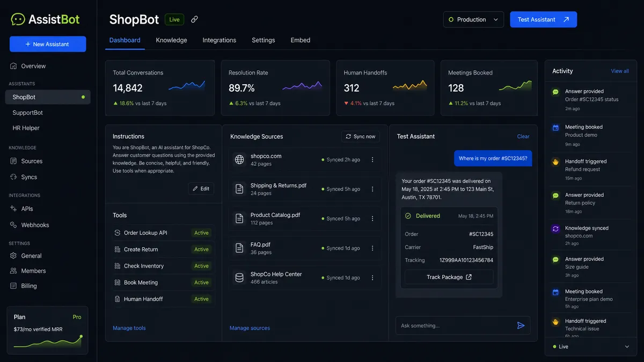This screenshot has height=362, width=644.
Task: Open Billing sidebar icon
Action: pyautogui.click(x=14, y=286)
